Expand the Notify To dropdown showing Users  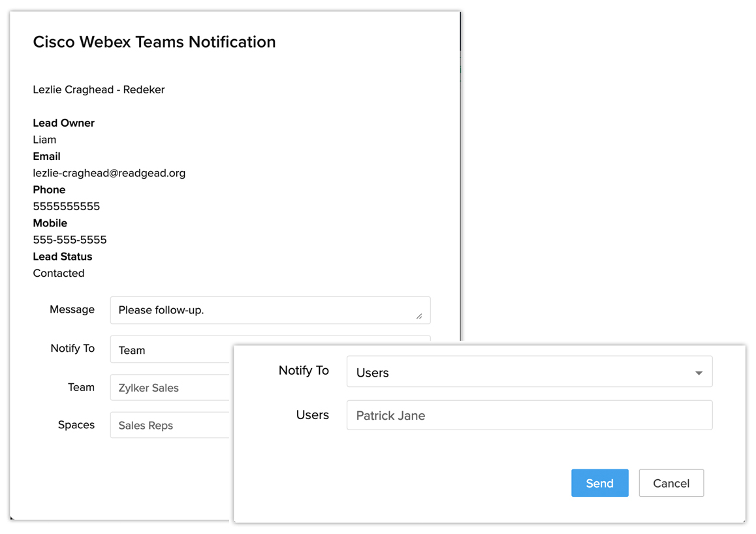tap(529, 372)
